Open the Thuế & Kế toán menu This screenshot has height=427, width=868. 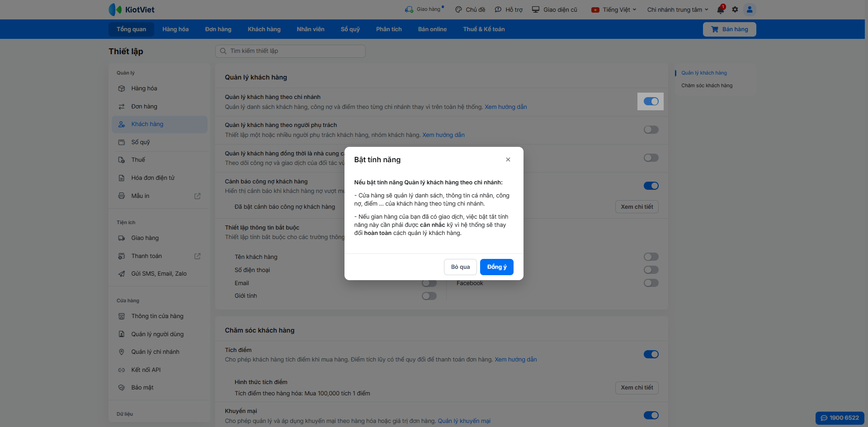point(484,29)
